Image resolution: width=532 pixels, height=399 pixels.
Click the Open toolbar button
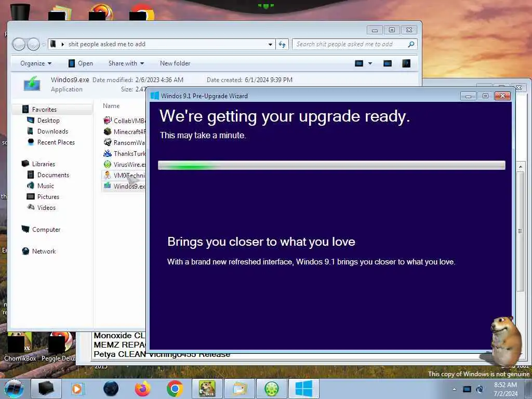(x=81, y=63)
